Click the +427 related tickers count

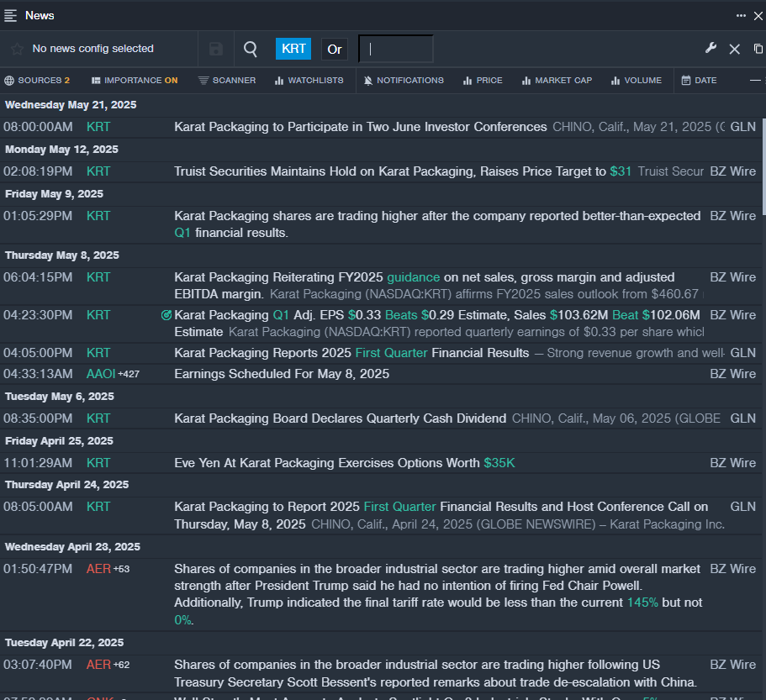coord(129,375)
